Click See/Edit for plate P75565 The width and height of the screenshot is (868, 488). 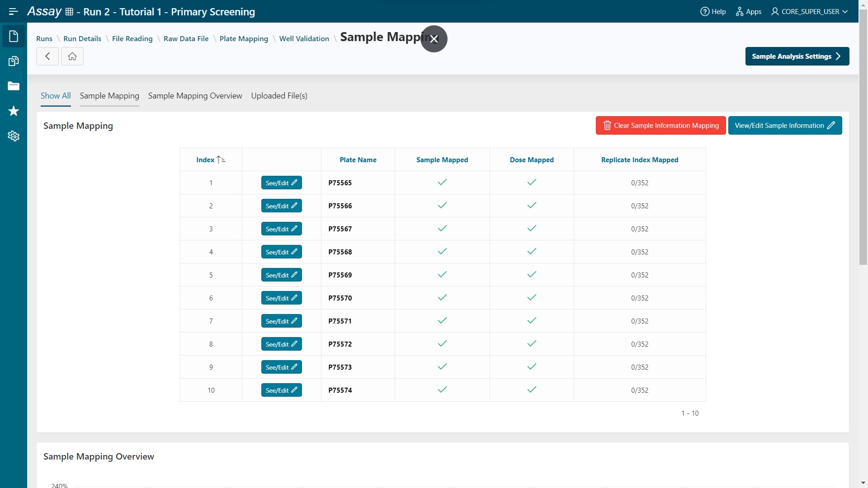point(281,183)
